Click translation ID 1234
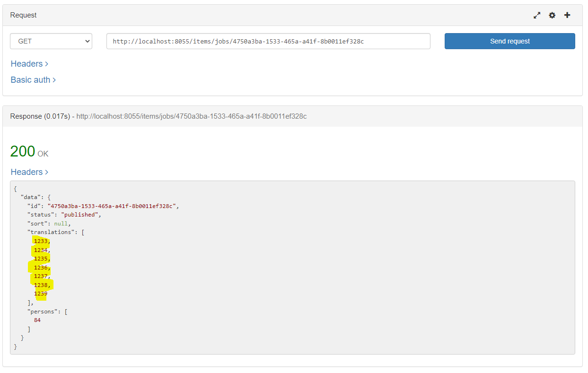588x373 pixels. pyautogui.click(x=41, y=250)
